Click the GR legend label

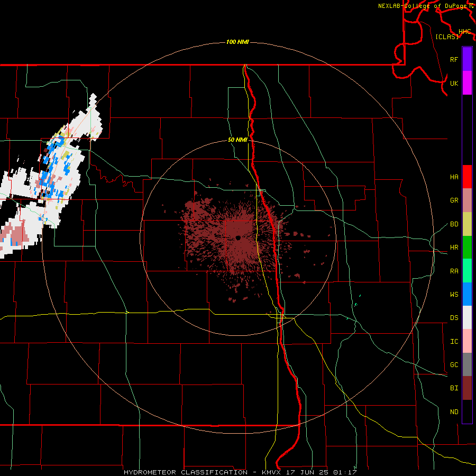454,200
